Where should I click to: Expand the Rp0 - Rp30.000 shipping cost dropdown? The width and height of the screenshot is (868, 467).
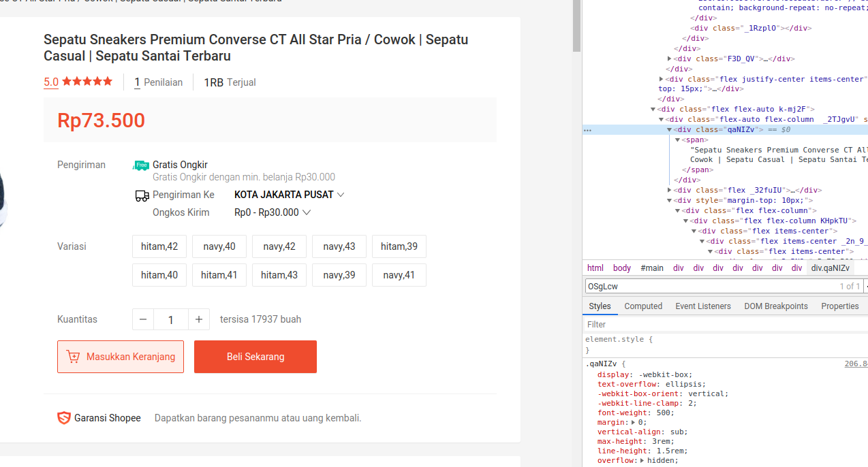[273, 212]
